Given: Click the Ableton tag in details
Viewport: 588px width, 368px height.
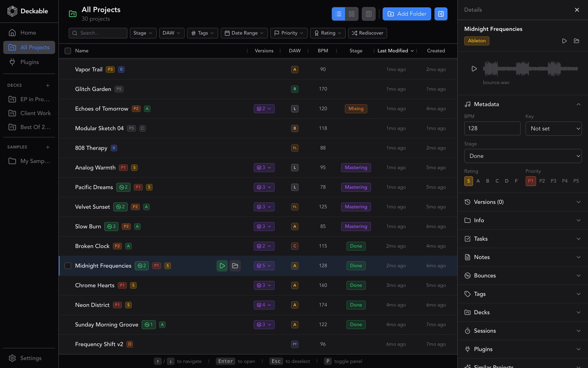Looking at the screenshot, I should pyautogui.click(x=477, y=41).
